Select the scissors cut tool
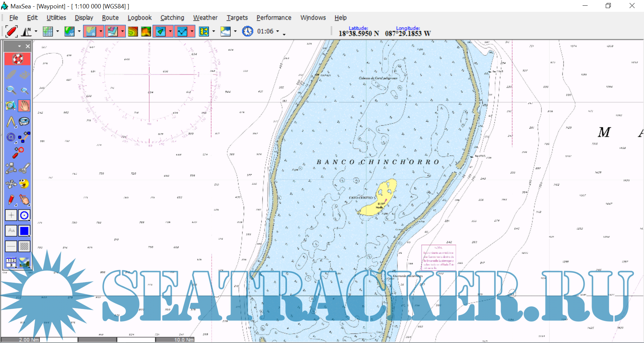 click(24, 168)
